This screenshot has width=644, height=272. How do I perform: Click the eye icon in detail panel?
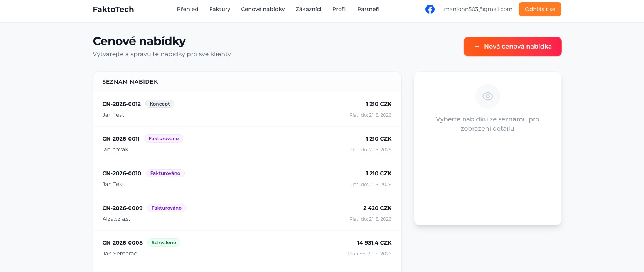[x=487, y=96]
